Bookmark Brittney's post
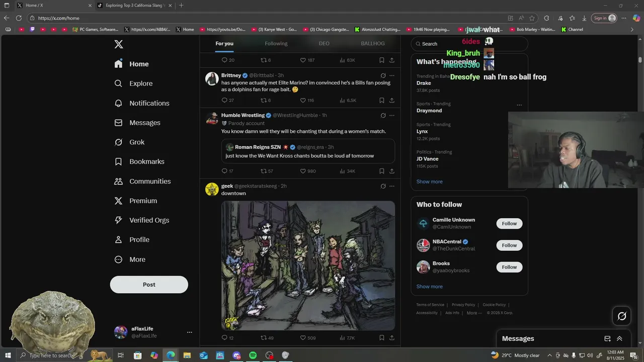644x362 pixels. (382, 100)
